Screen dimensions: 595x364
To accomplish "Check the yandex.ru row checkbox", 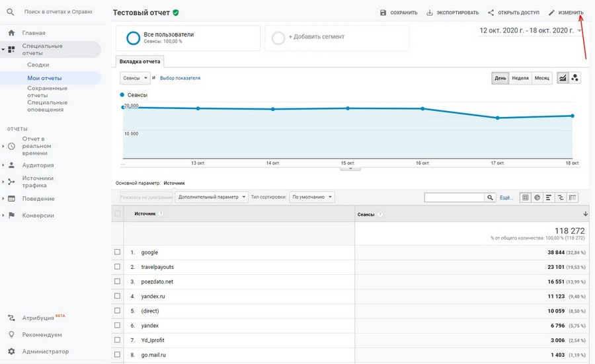I will coord(117,296).
